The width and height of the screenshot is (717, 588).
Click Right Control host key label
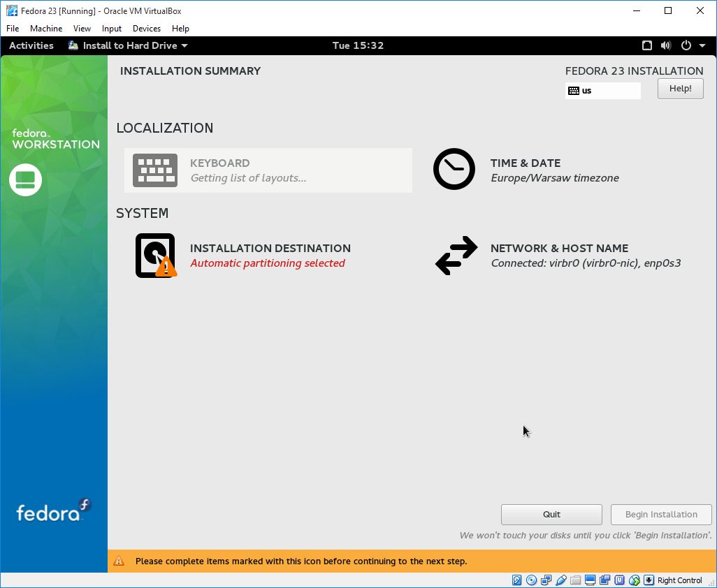679,580
